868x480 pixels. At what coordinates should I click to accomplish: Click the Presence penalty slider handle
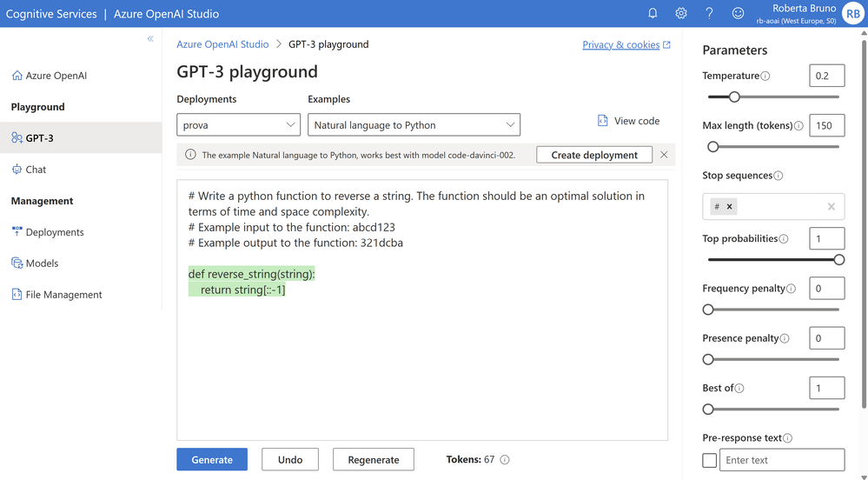tap(708, 359)
